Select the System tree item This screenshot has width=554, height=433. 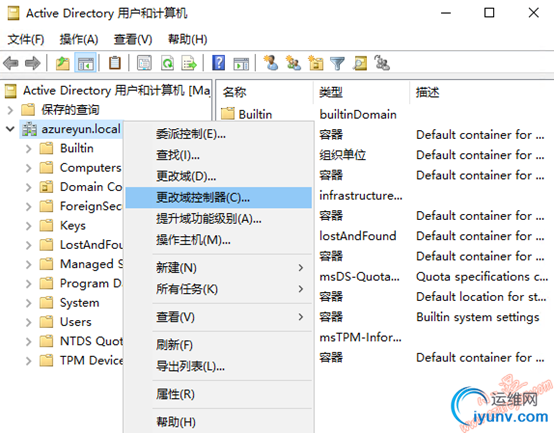(x=79, y=303)
